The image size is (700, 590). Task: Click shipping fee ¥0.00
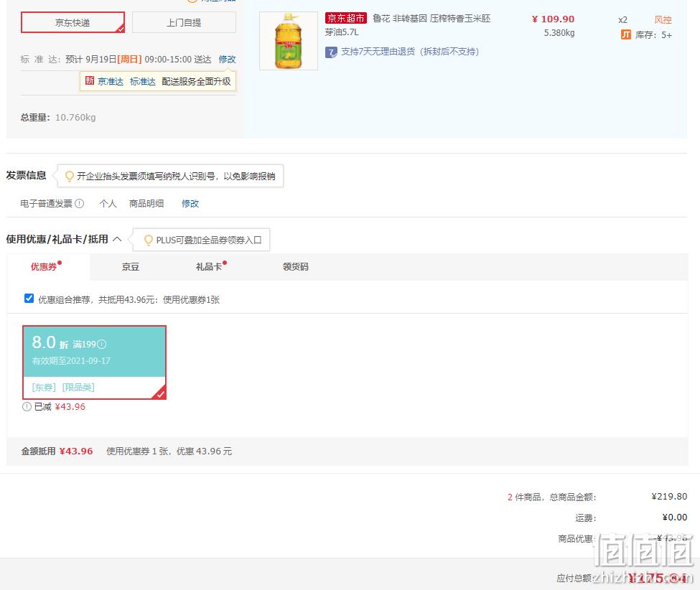pos(675,518)
